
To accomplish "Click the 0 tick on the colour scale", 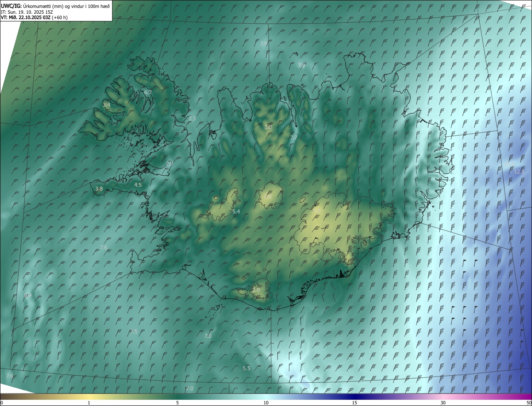I will tap(2, 403).
